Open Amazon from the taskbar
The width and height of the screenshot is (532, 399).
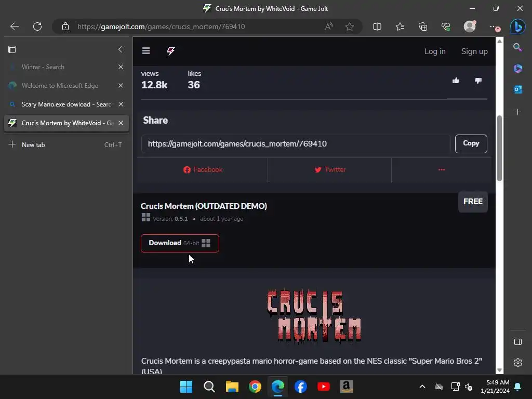tap(347, 387)
